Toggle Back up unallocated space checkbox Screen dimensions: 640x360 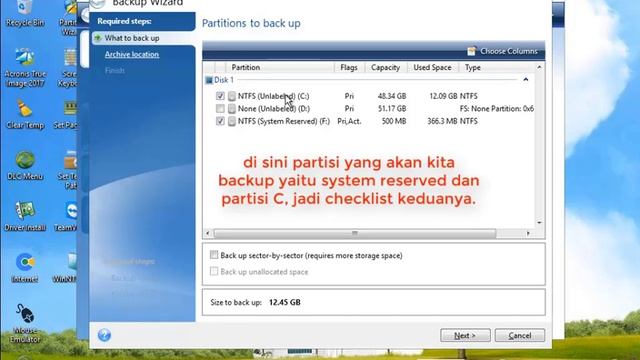pyautogui.click(x=214, y=271)
